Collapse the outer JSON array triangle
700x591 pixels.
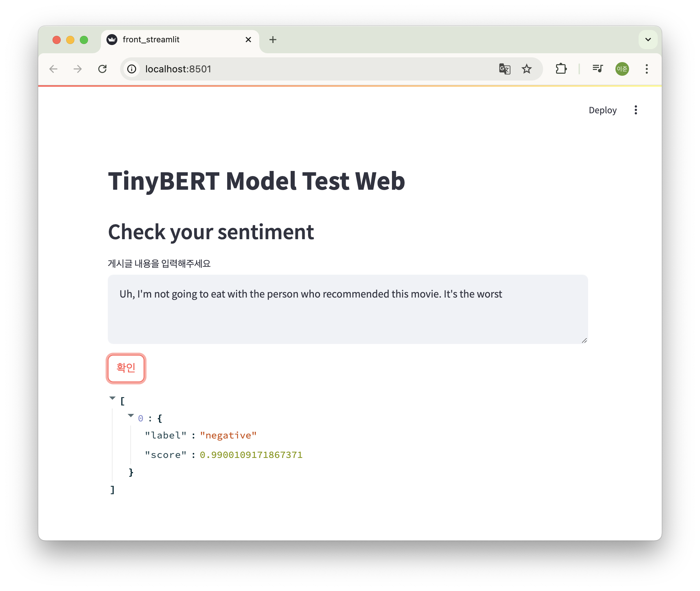pos(112,398)
